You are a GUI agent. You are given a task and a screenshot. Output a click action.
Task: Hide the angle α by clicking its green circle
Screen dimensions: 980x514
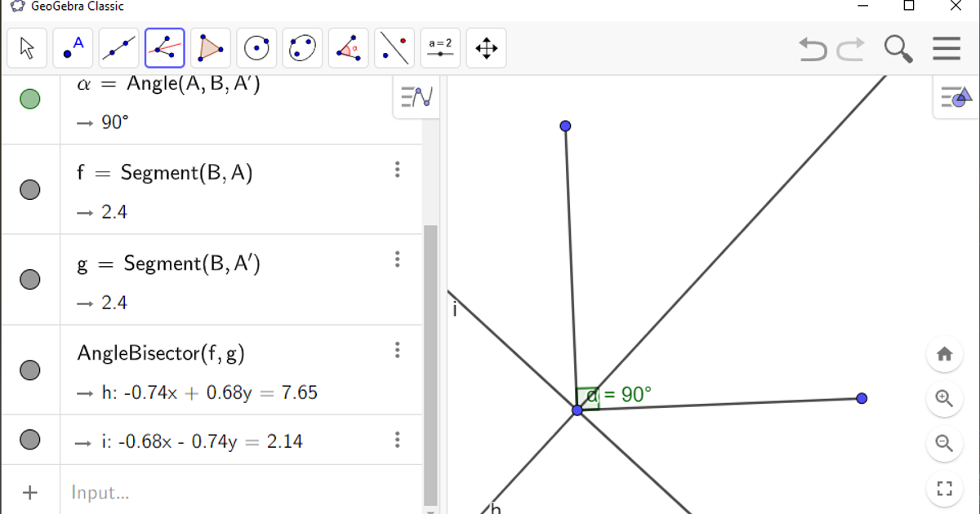tap(30, 98)
